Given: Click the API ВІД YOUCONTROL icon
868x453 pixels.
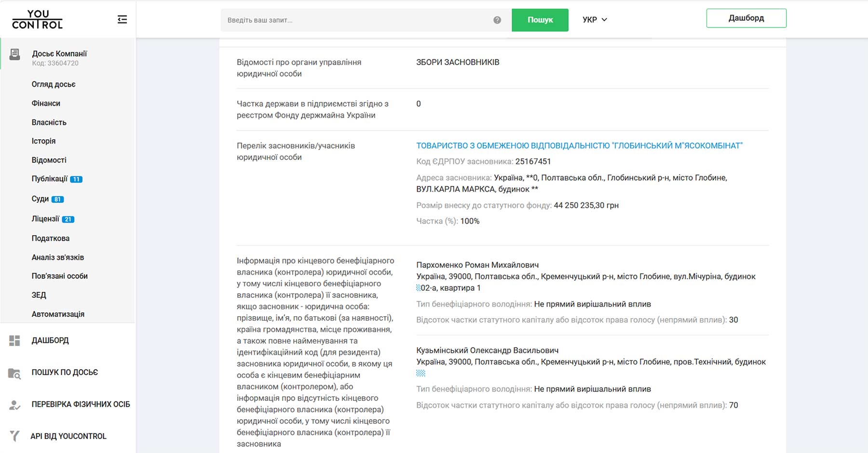Looking at the screenshot, I should pyautogui.click(x=14, y=436).
